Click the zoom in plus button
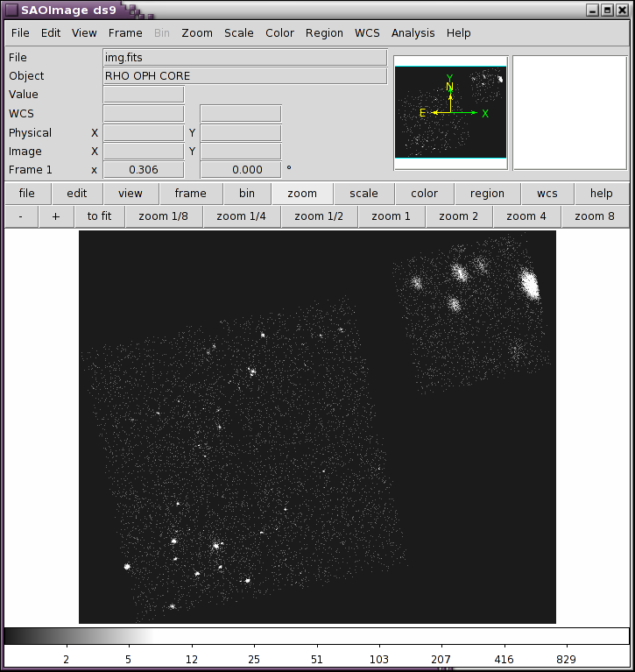Screen dimensions: 635x672 pyautogui.click(x=56, y=216)
